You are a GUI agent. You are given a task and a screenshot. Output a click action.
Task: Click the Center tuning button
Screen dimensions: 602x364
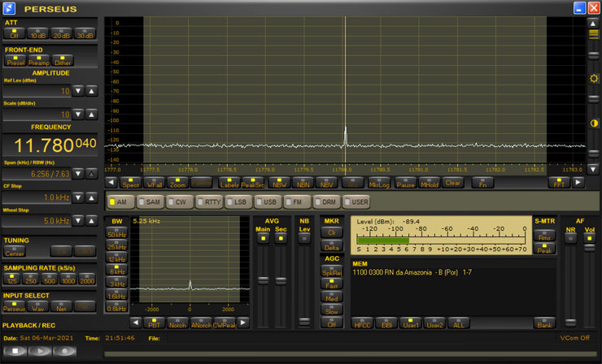point(15,251)
